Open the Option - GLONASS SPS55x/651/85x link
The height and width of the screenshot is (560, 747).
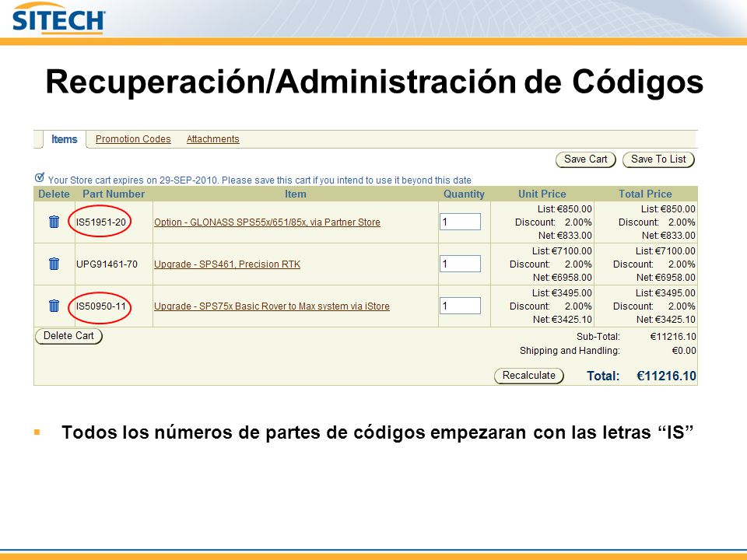[267, 222]
